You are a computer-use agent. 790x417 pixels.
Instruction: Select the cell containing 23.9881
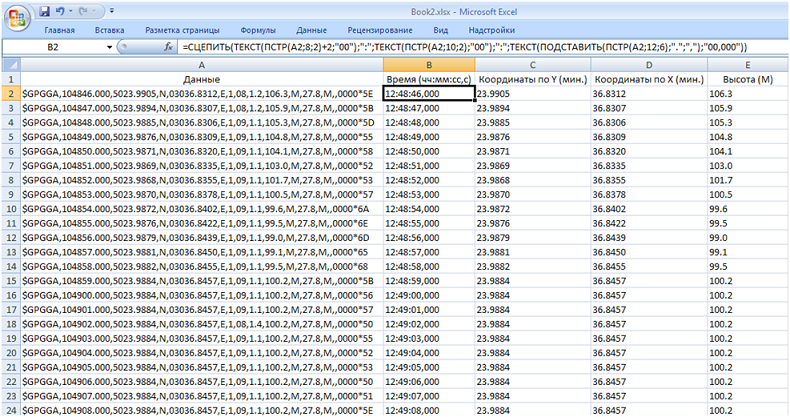533,252
